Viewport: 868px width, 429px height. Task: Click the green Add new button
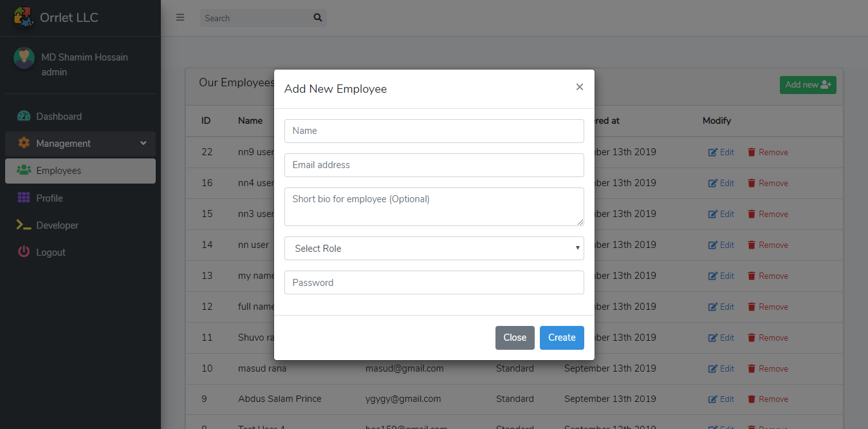tap(808, 85)
